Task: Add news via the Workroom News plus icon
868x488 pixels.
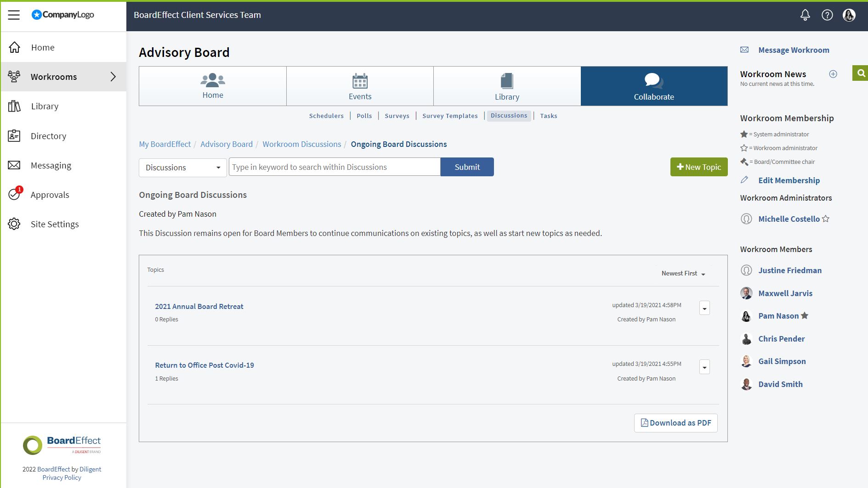Action: 834,73
